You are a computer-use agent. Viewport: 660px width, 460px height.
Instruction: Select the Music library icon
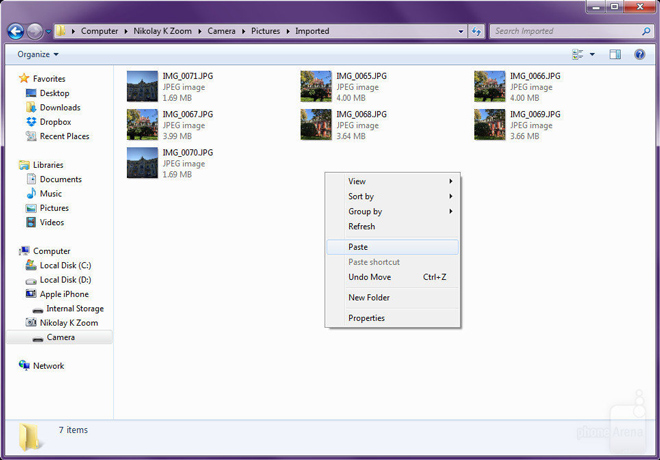click(x=31, y=194)
